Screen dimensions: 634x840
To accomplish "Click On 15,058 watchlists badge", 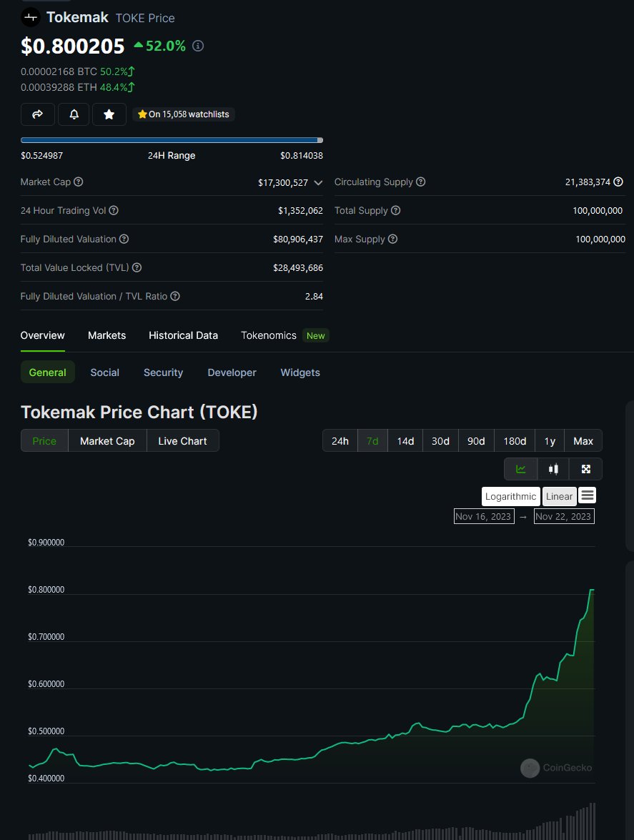I will 184,114.
